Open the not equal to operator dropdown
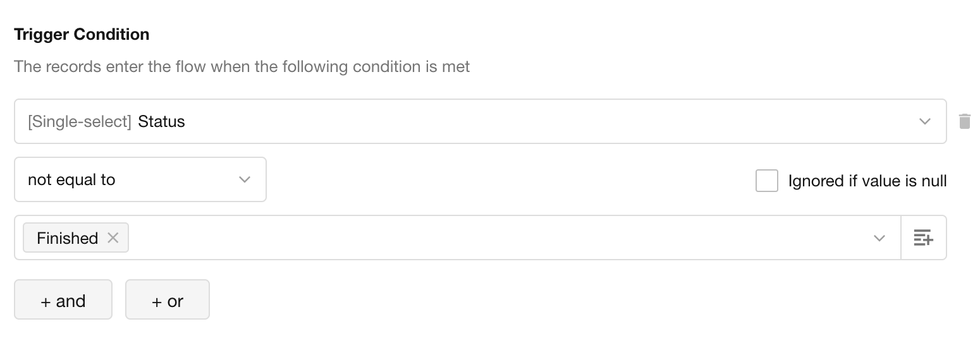The height and width of the screenshot is (355, 980). (x=140, y=180)
